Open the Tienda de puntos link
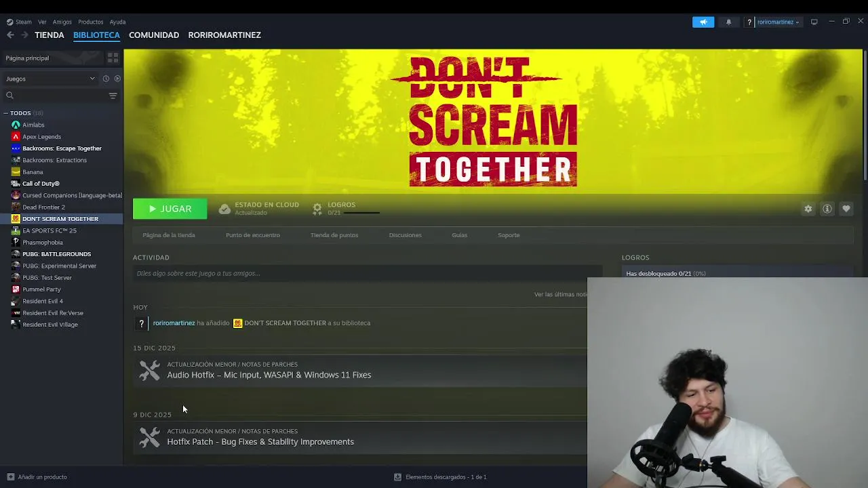Viewport: 868px width, 488px height. click(x=334, y=235)
